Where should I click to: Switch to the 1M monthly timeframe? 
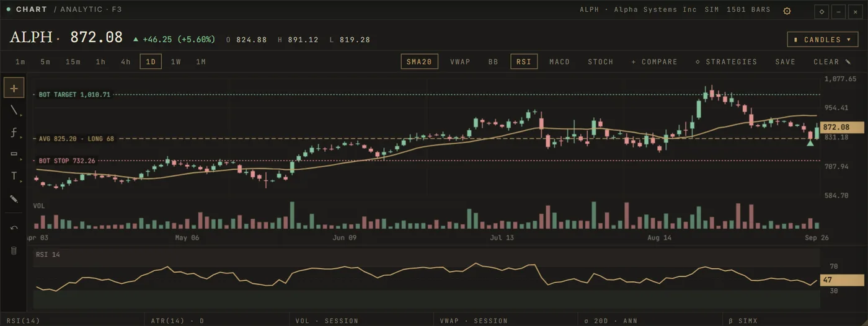(201, 62)
